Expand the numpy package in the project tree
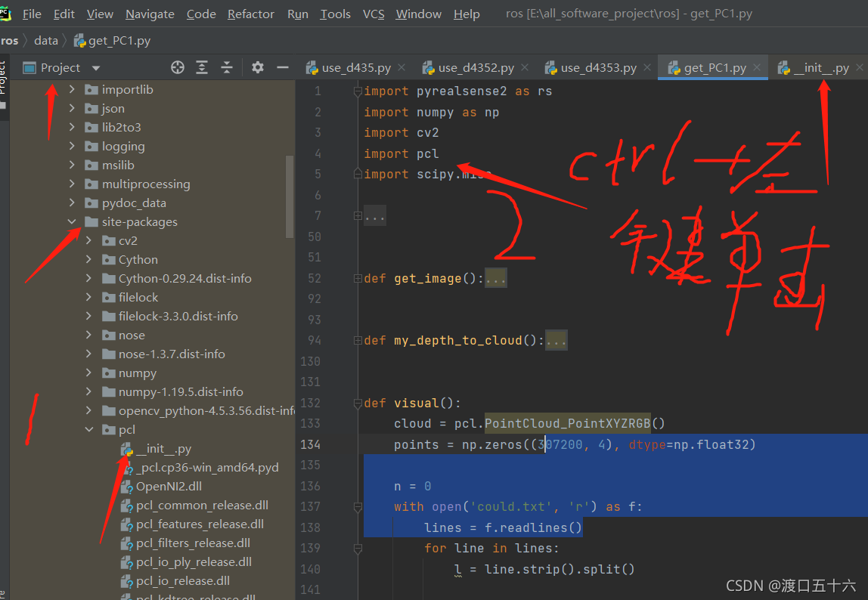This screenshot has width=868, height=600. click(88, 373)
